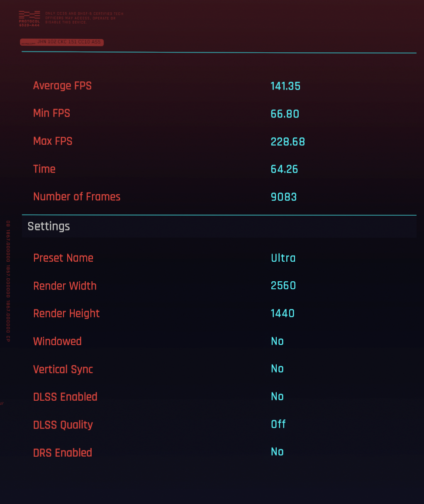Select the Number of Frames value 9083

tap(284, 197)
